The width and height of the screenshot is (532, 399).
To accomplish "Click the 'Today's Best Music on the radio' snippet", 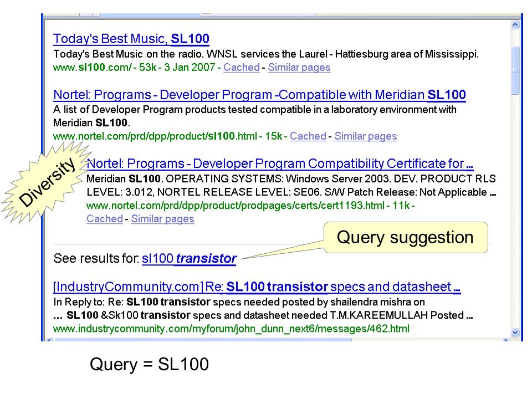I will 266,54.
